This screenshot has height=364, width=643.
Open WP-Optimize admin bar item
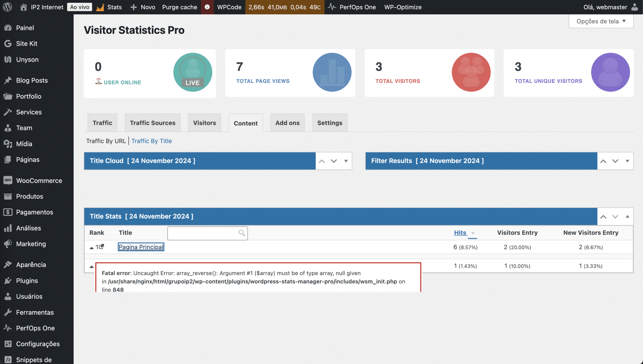pyautogui.click(x=403, y=7)
